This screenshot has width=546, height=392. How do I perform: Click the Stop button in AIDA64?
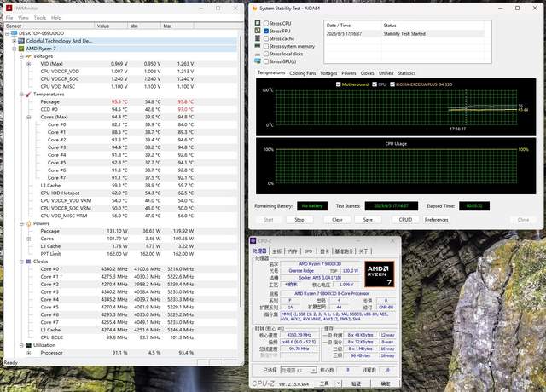[x=299, y=220]
